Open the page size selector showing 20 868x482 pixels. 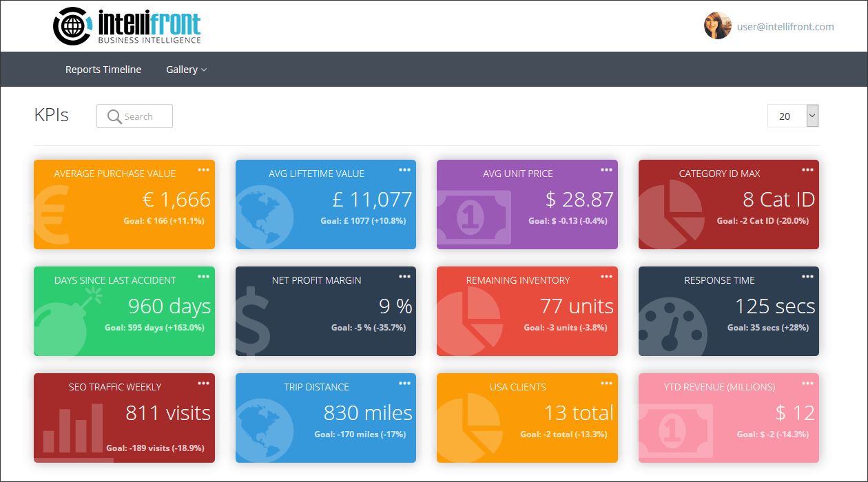click(x=792, y=116)
